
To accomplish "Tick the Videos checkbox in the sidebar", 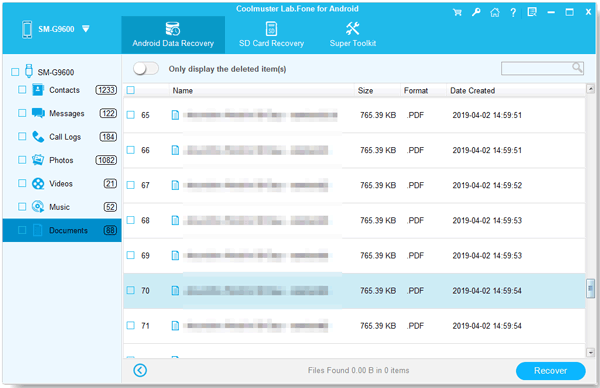I will click(x=22, y=183).
